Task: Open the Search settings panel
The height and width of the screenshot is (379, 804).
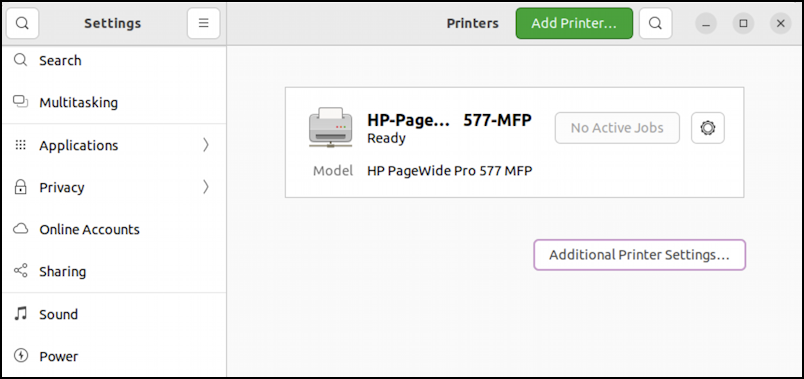Action: (x=114, y=61)
